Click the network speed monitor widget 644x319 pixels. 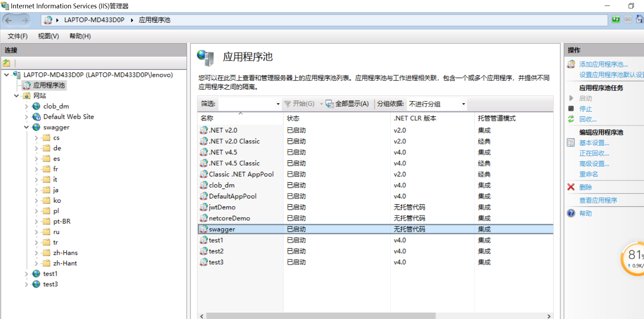point(633,258)
